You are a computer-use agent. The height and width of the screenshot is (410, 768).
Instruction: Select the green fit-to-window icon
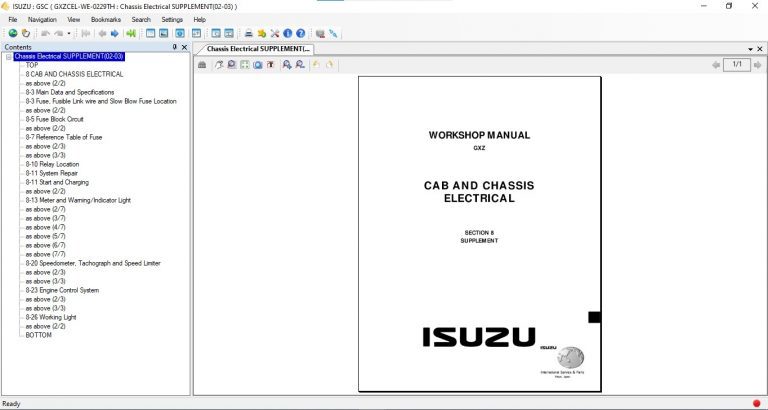pos(245,65)
